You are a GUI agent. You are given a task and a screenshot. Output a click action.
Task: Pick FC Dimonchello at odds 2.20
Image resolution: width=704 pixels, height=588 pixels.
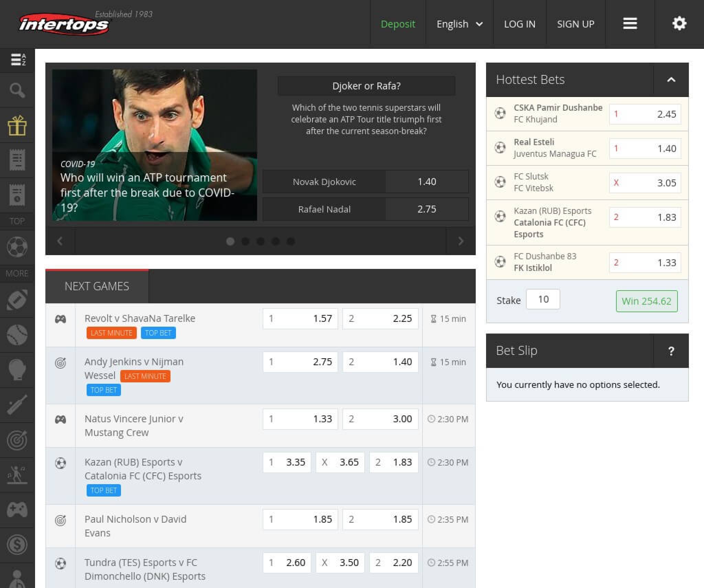pyautogui.click(x=394, y=563)
